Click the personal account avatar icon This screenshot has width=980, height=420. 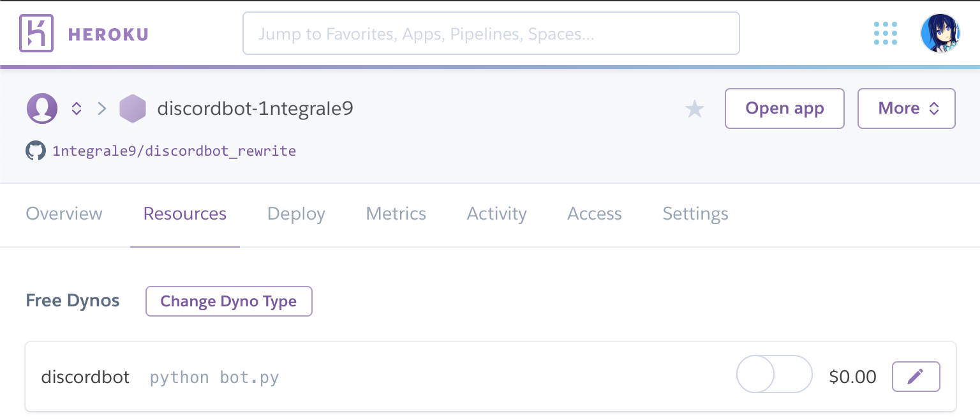(x=42, y=109)
